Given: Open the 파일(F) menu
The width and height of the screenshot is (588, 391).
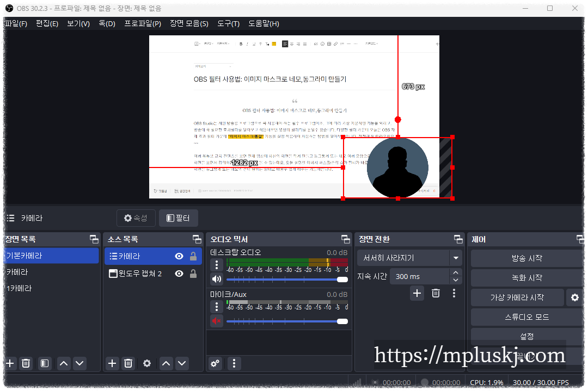Looking at the screenshot, I should point(16,23).
